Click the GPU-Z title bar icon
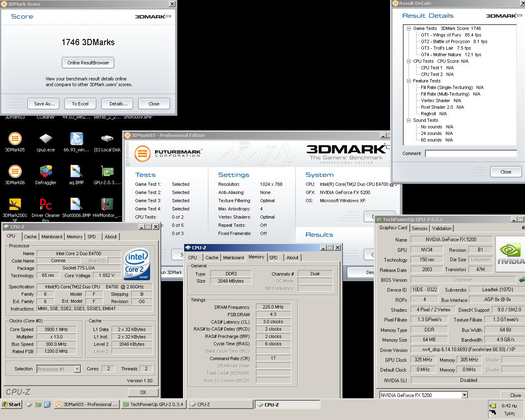The width and height of the screenshot is (525, 420). pos(379,219)
